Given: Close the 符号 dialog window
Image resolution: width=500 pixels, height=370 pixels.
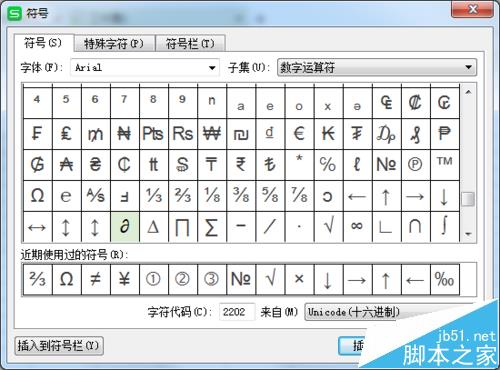Looking at the screenshot, I should coord(472,9).
